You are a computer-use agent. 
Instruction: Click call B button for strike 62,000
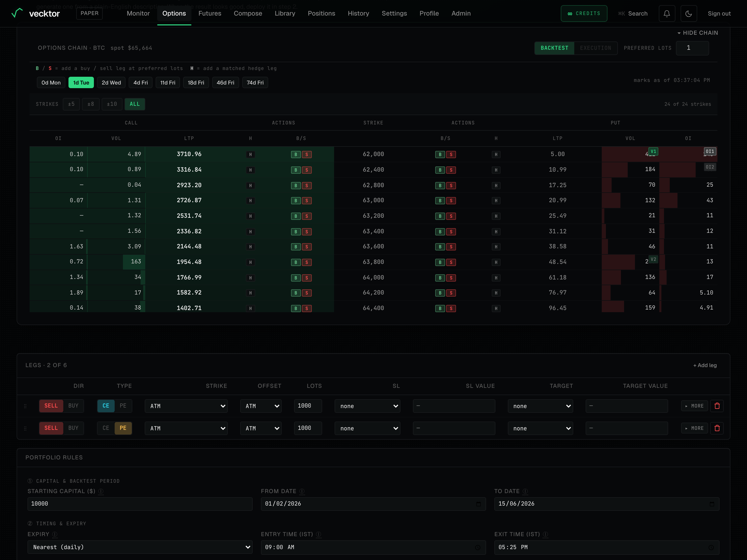tap(296, 155)
